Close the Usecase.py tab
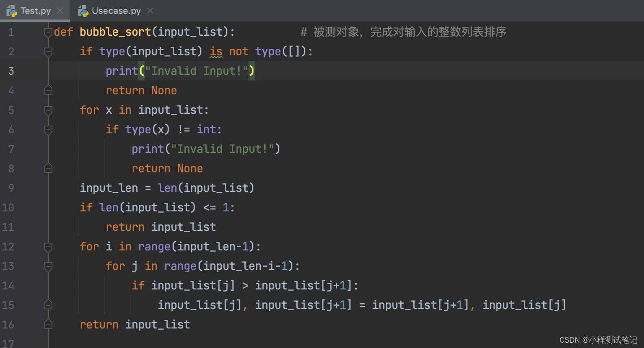This screenshot has height=348, width=644. [150, 11]
